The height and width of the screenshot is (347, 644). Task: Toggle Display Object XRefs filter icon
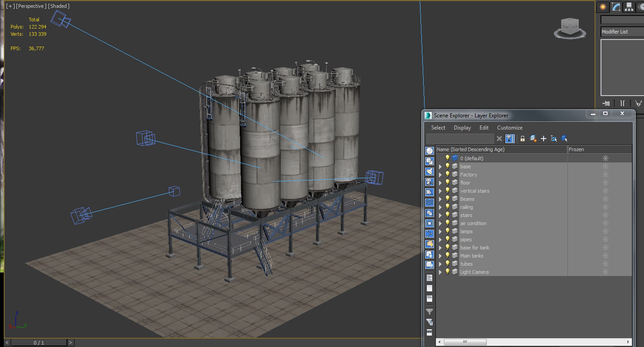pyautogui.click(x=429, y=223)
